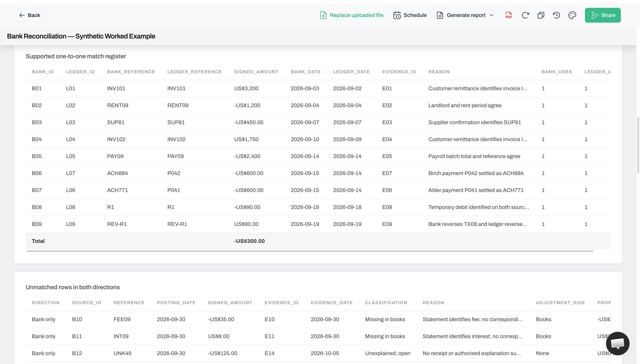Image resolution: width=640 pixels, height=364 pixels.
Task: Click evidence date 2026-10-05
Action: [325, 354]
